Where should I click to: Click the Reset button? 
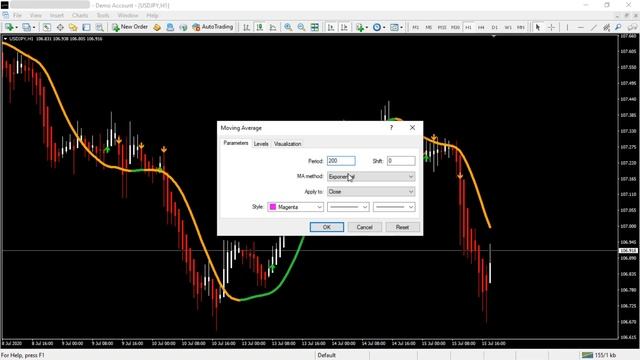click(x=402, y=227)
